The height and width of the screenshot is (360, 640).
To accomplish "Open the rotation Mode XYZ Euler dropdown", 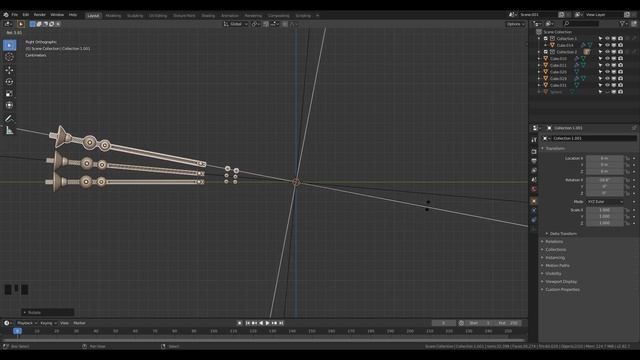I will [605, 202].
